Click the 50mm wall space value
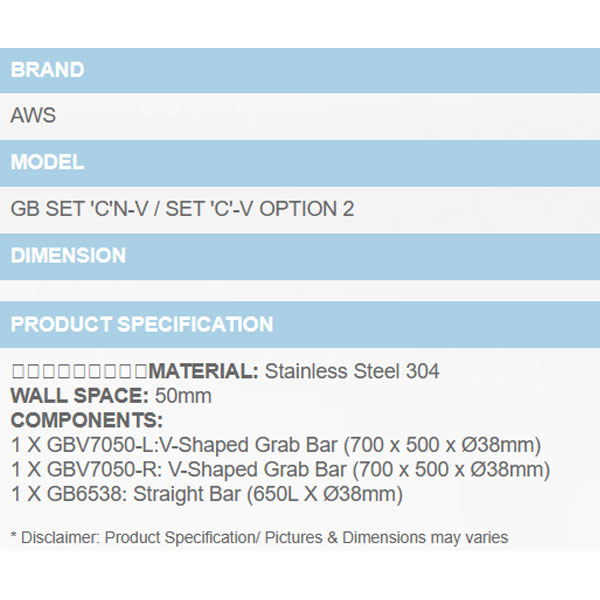The width and height of the screenshot is (600, 600). [190, 396]
